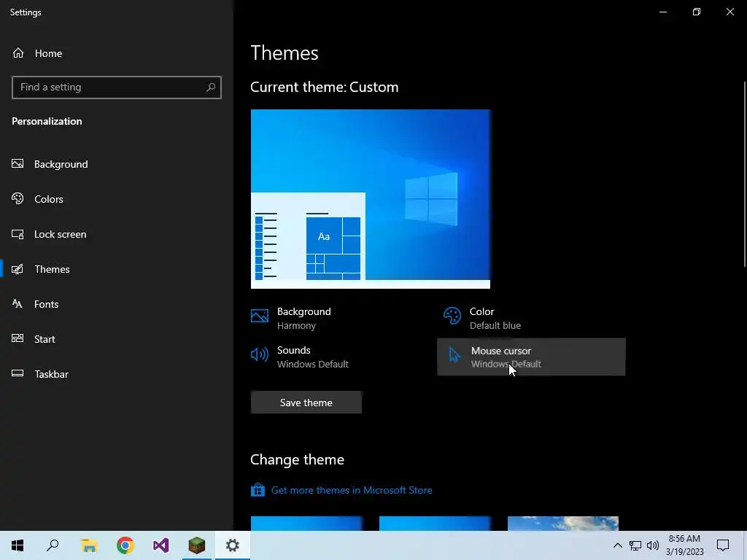Image resolution: width=747 pixels, height=560 pixels.
Task: Click the Settings window title text
Action: (x=26, y=12)
